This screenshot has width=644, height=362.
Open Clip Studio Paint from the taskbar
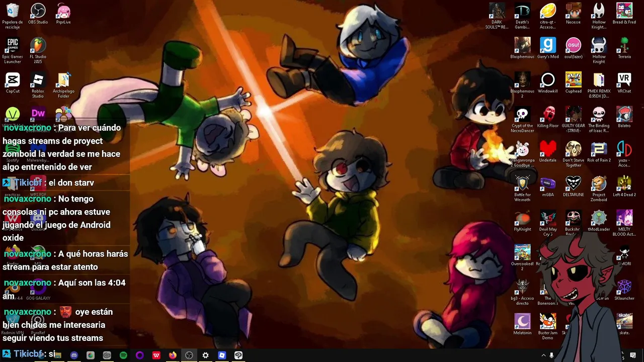(x=238, y=355)
